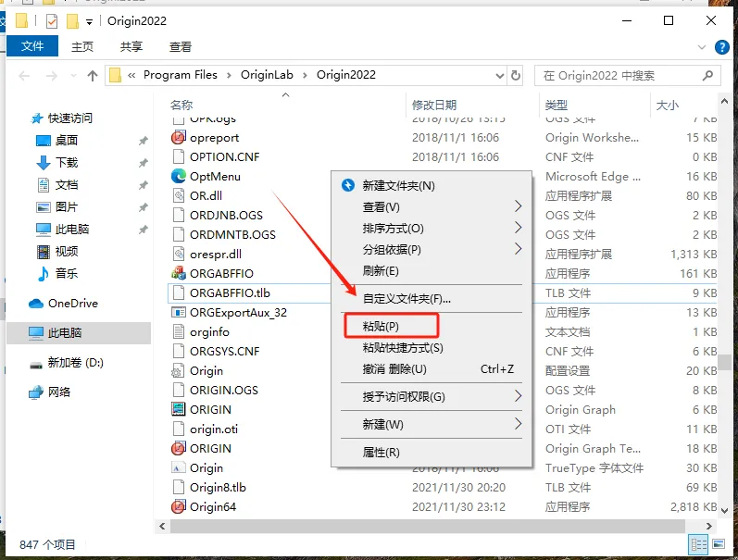Switch to large icons view layout
The height and width of the screenshot is (560, 738).
719,545
